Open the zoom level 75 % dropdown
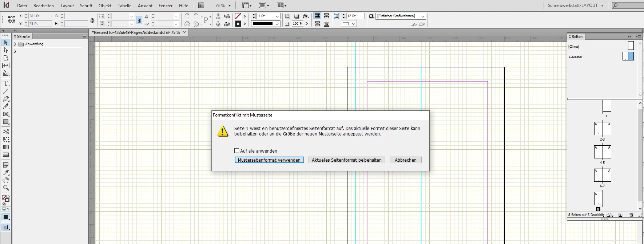Image resolution: width=644 pixels, height=244 pixels. coord(230,5)
